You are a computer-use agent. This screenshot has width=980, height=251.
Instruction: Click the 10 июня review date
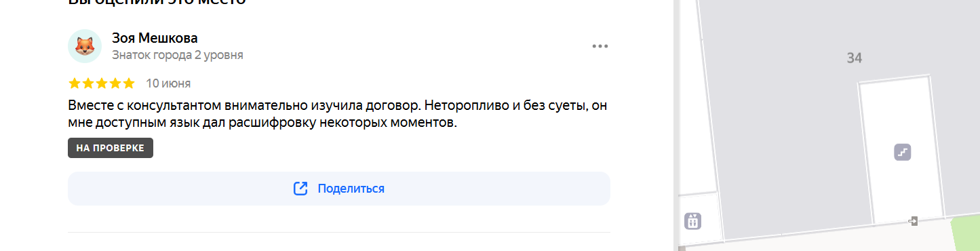pos(168,83)
